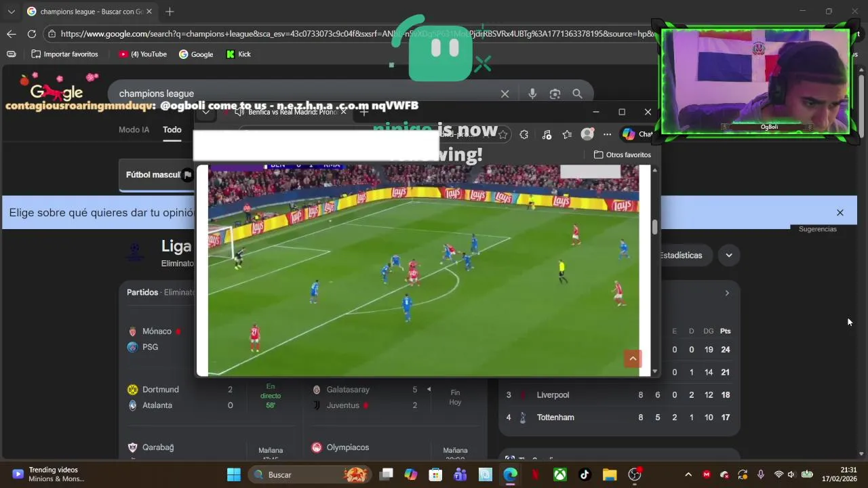
Task: Expand league panel more-options chevron
Action: pos(729,256)
